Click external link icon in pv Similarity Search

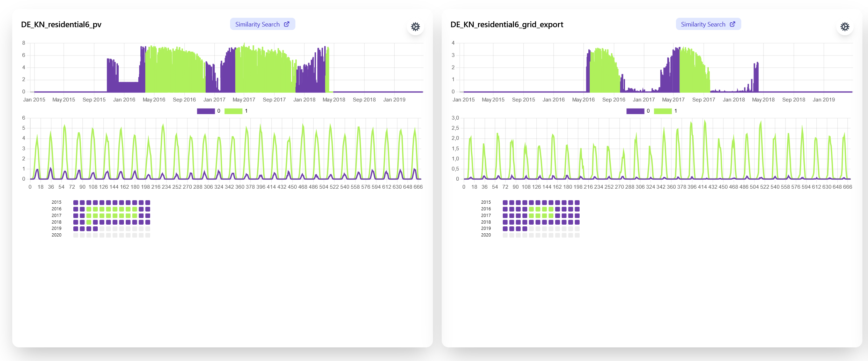[x=287, y=24]
